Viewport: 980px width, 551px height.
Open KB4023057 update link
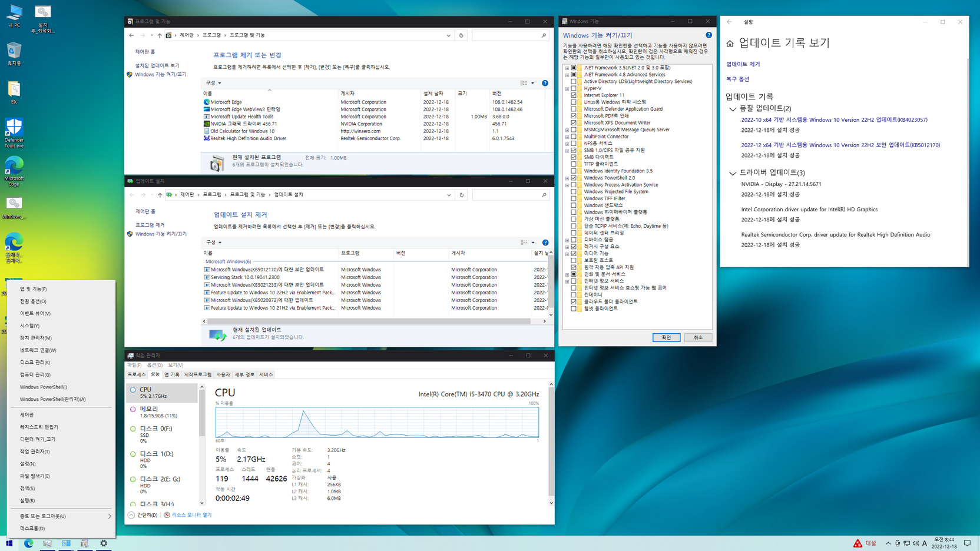coord(834,120)
